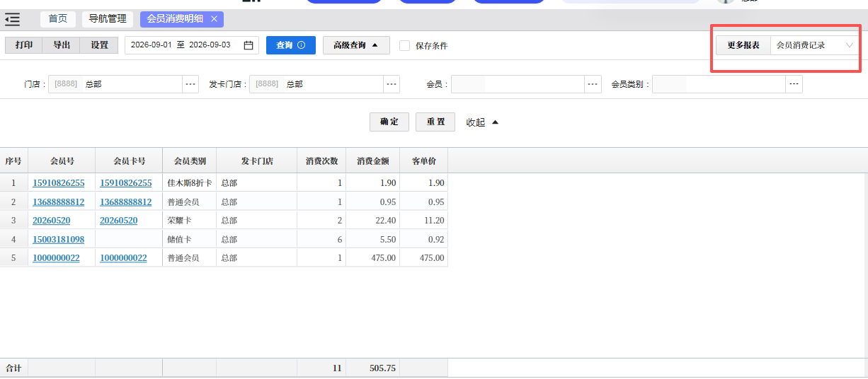Sort by the 消费金额 column header
The image size is (868, 379).
tap(373, 161)
